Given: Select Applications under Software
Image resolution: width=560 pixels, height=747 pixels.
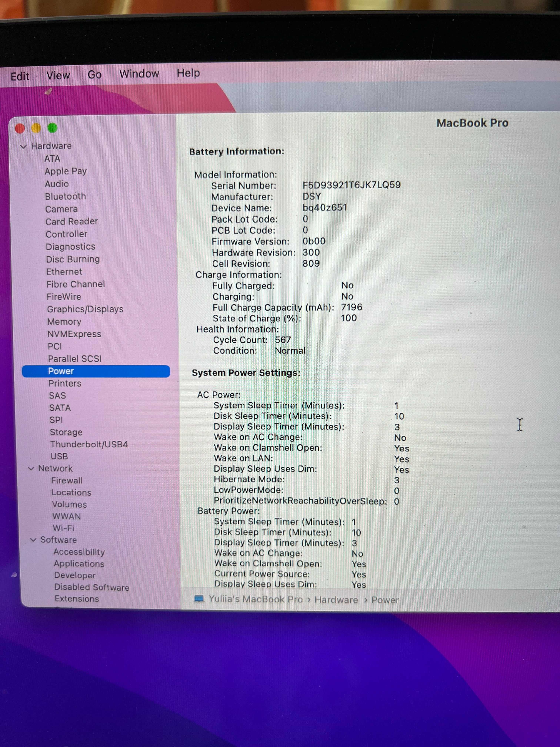Looking at the screenshot, I should (79, 564).
